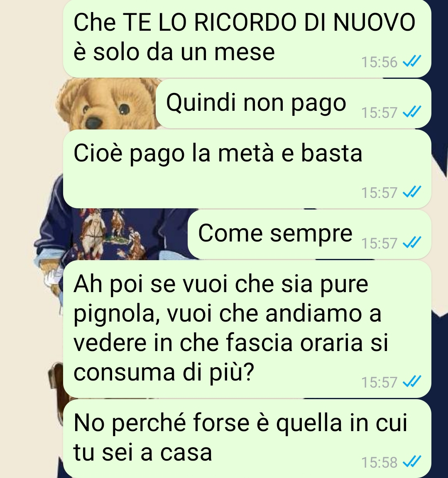
Task: Tap the read-receipt ticks on "Quindi non pago"
Action: click(412, 112)
